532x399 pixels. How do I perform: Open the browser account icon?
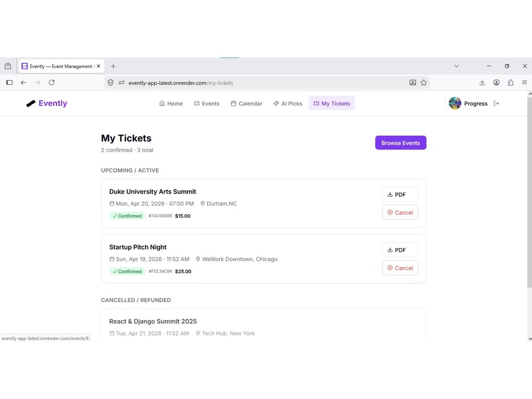pos(496,82)
